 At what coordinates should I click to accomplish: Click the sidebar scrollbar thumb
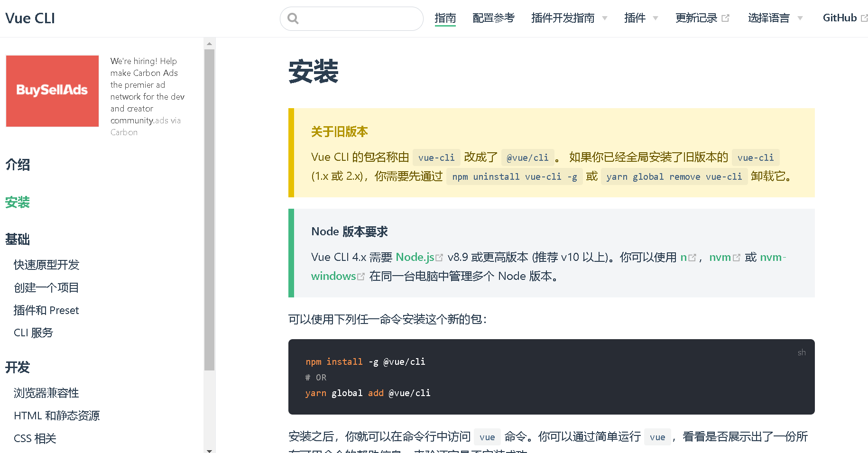click(x=209, y=209)
